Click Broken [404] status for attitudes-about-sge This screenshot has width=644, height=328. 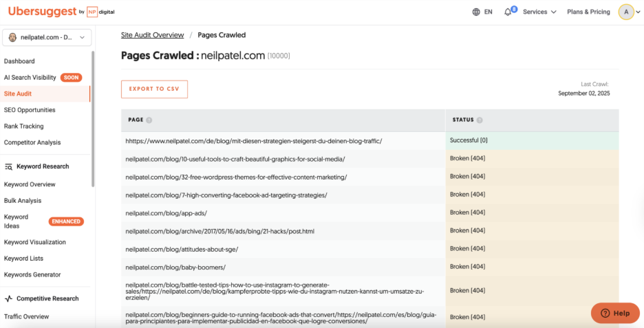pos(533,249)
